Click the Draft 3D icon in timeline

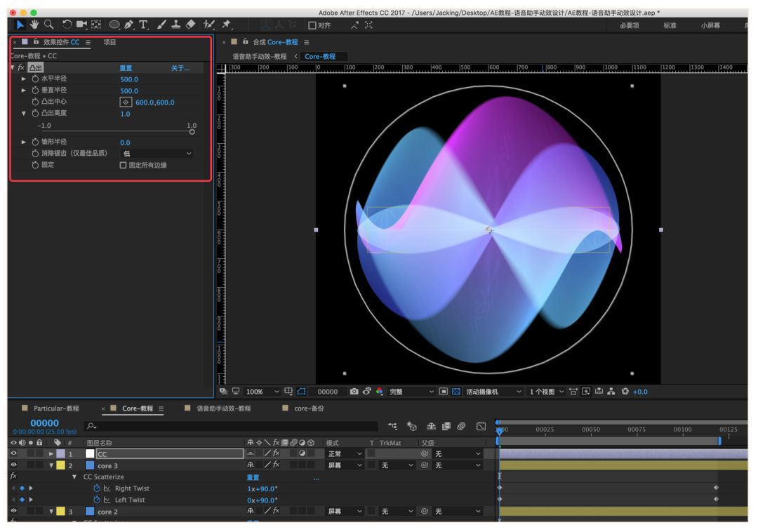tap(412, 426)
